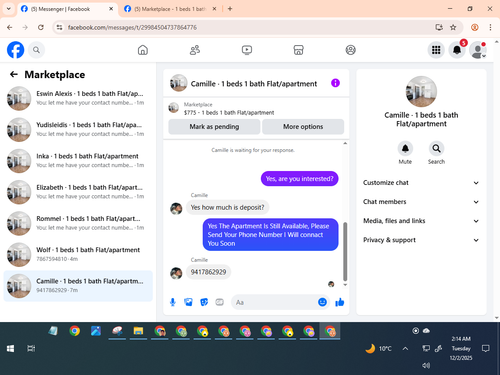
Task: Open account profile avatar menu
Action: click(x=478, y=50)
